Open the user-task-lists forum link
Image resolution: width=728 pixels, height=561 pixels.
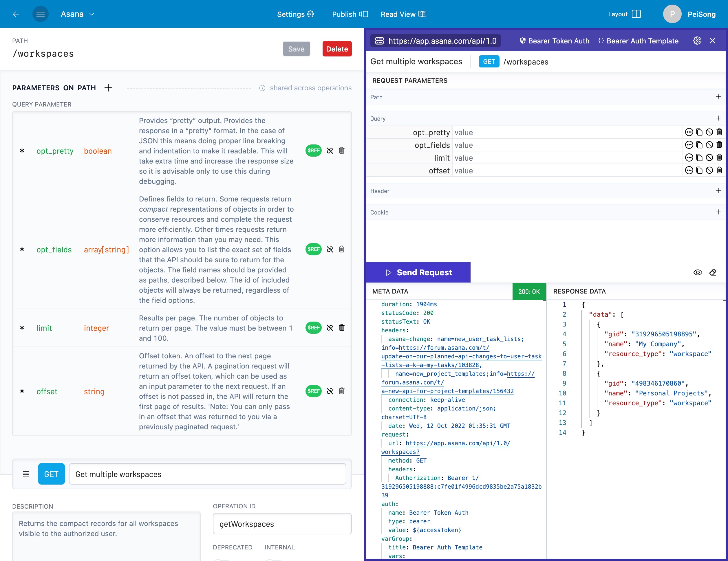pyautogui.click(x=462, y=356)
